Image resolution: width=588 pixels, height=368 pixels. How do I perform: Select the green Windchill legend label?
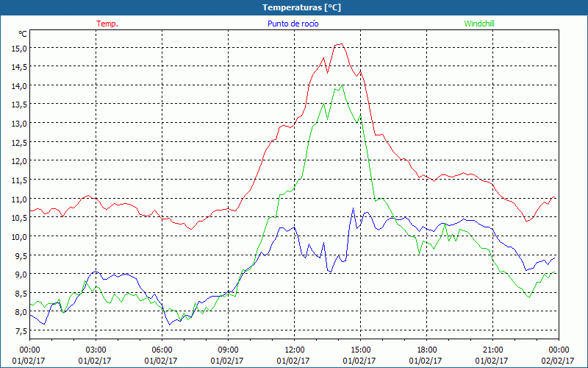point(479,24)
